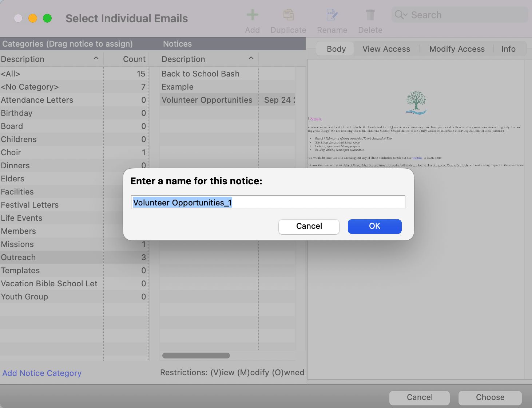532x408 pixels.
Task: Click the Add plus icon in toolbar
Action: tap(252, 15)
